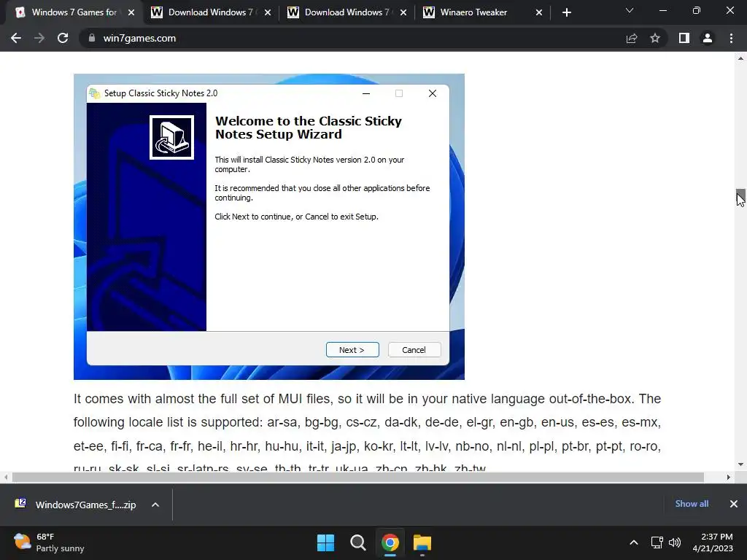This screenshot has height=560, width=747.
Task: Click the Sticky Notes setup screenshot
Action: [x=269, y=227]
